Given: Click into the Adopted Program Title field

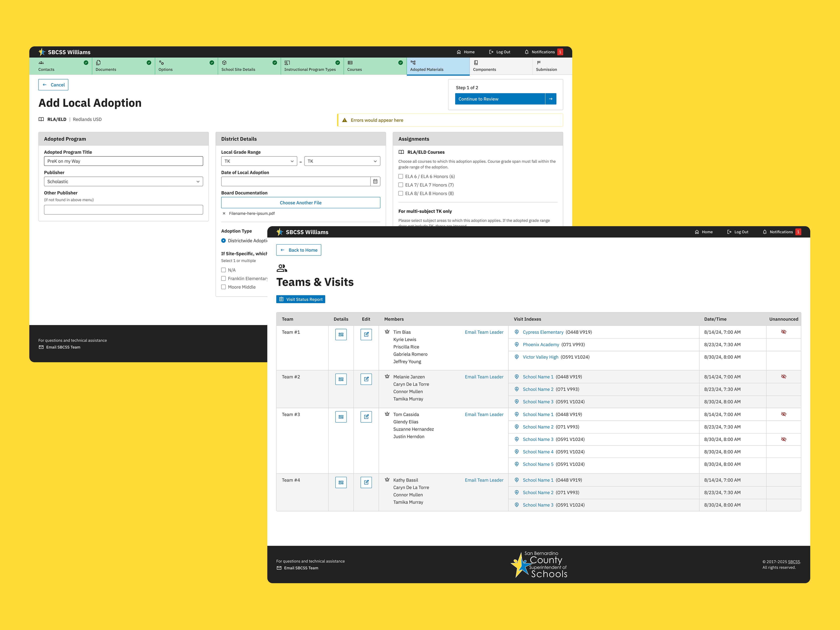Looking at the screenshot, I should 123,161.
